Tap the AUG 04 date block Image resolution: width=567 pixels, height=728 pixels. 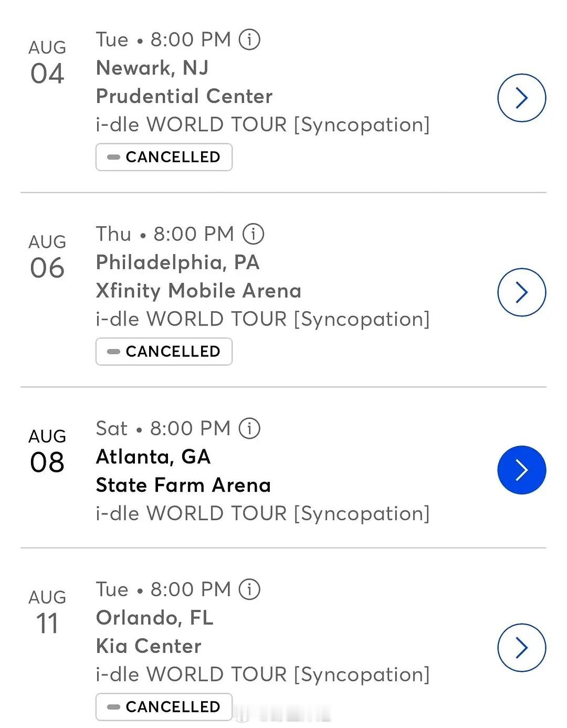(x=47, y=62)
